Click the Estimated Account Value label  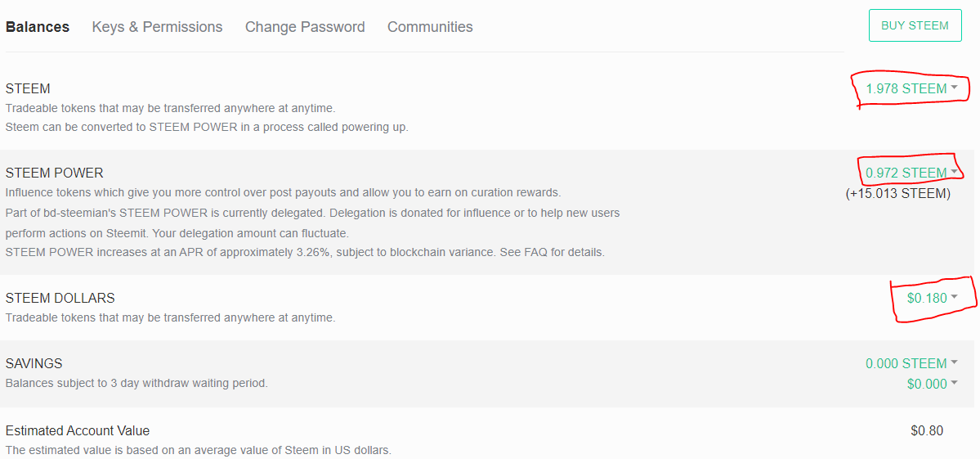click(78, 430)
